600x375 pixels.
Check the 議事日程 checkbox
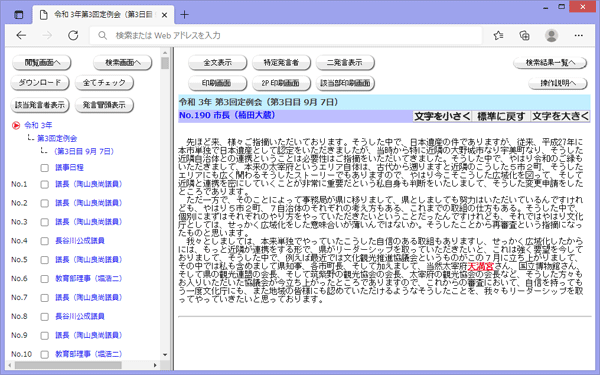point(45,168)
